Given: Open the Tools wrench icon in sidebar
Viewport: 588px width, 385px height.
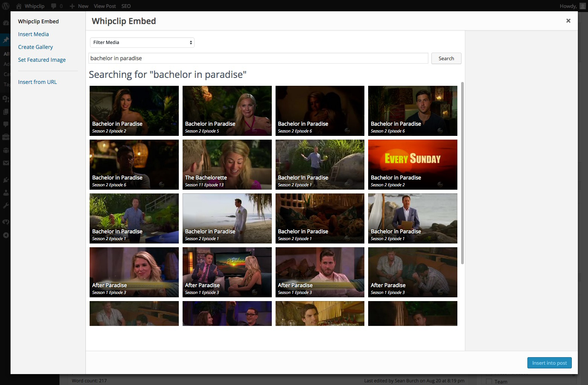Looking at the screenshot, I should 6,205.
